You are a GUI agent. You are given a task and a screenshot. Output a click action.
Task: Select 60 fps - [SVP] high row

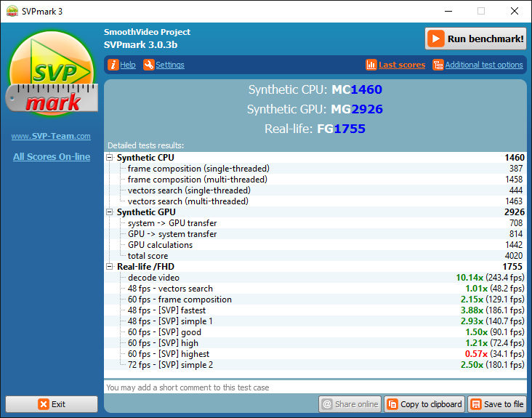315,342
